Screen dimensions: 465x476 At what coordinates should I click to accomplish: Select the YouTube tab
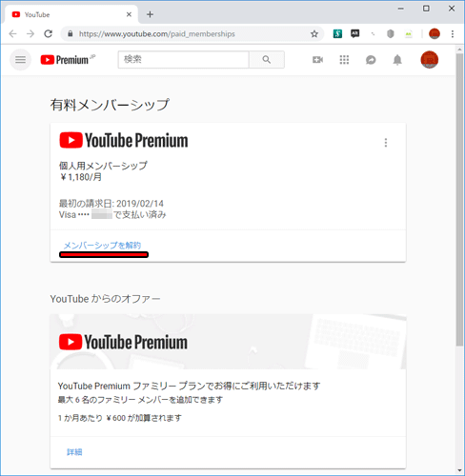coord(71,14)
